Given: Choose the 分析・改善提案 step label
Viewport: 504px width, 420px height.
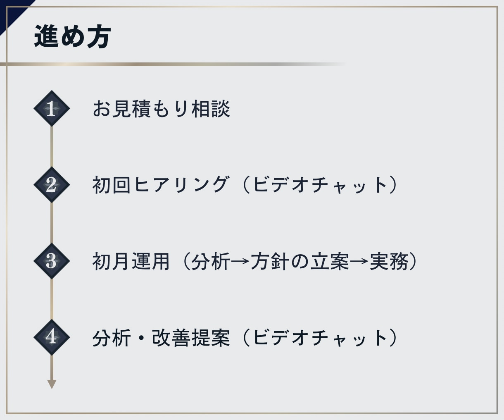Looking at the screenshot, I should pyautogui.click(x=161, y=338).
